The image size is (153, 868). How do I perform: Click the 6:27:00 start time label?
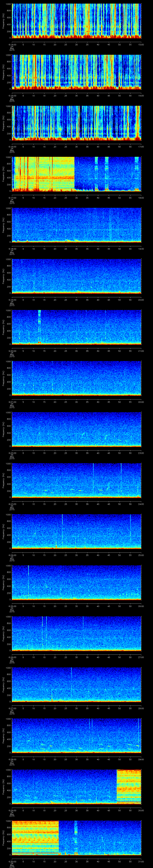click(x=12, y=708)
